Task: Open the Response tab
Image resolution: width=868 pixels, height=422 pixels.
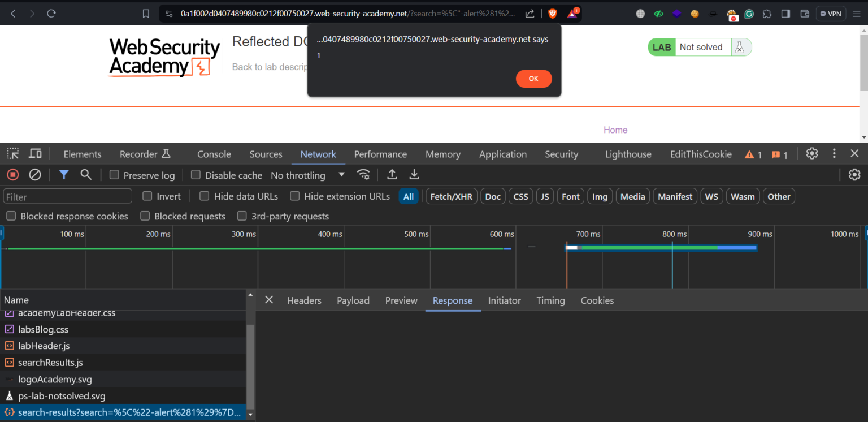Action: tap(453, 300)
